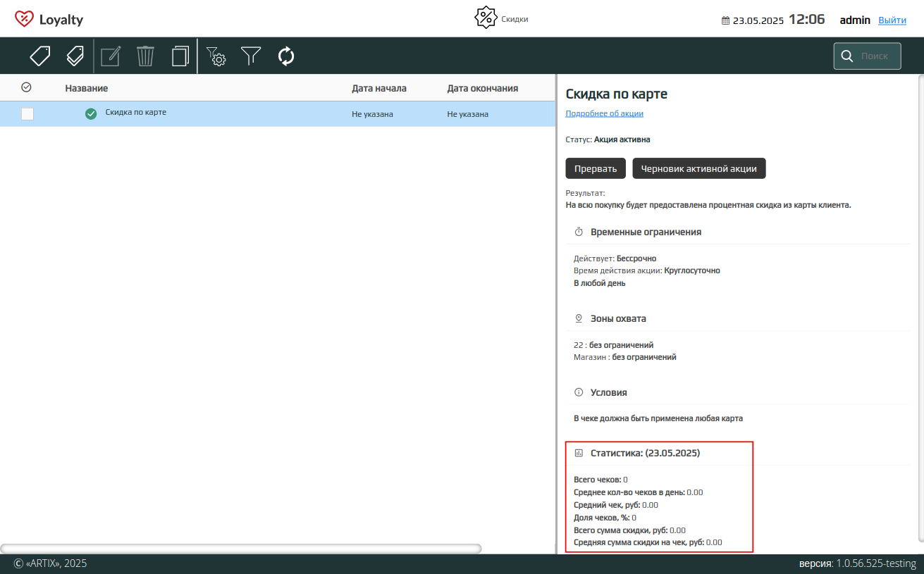Click the edit pencil icon
Image resolution: width=924 pixels, height=574 pixels.
(x=111, y=56)
